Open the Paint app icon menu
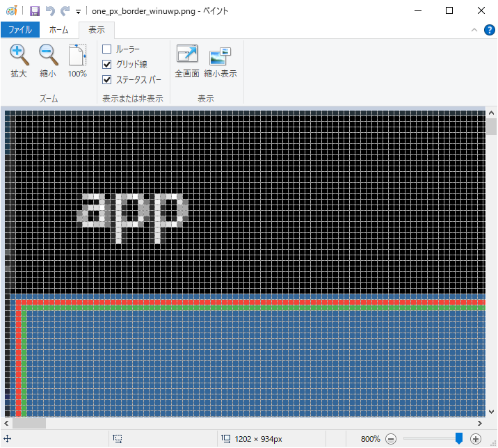Image resolution: width=498 pixels, height=448 pixels. pyautogui.click(x=11, y=11)
